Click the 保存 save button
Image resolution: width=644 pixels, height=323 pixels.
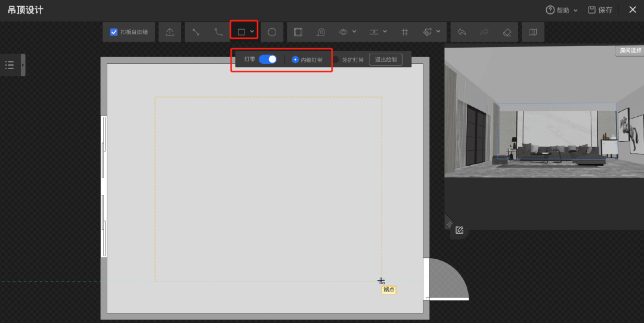click(600, 10)
